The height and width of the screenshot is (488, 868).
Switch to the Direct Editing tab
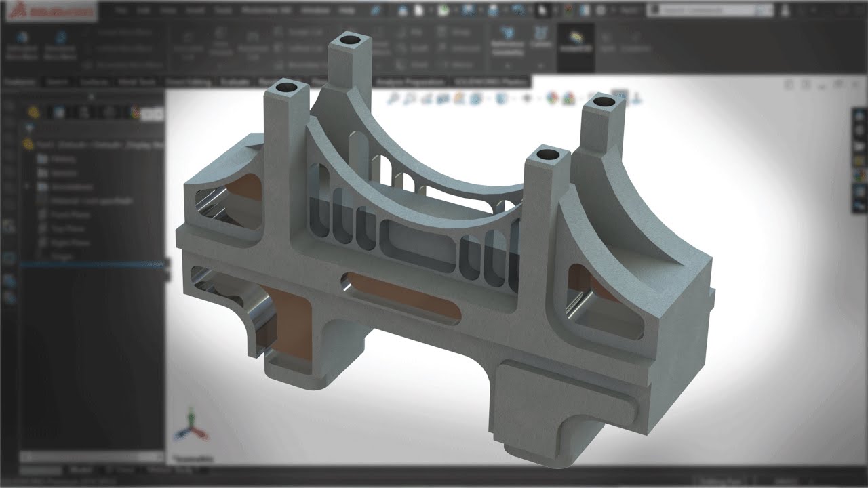coord(188,82)
